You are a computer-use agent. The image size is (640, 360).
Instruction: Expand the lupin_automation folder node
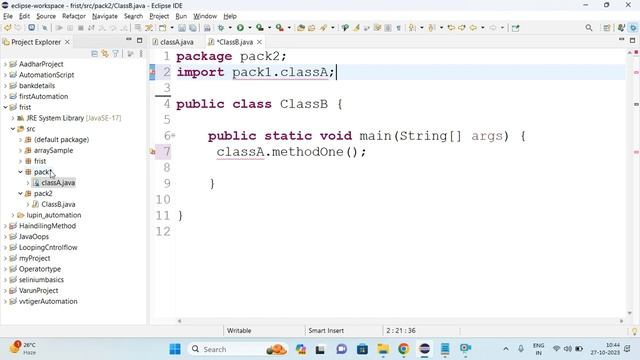[13, 215]
